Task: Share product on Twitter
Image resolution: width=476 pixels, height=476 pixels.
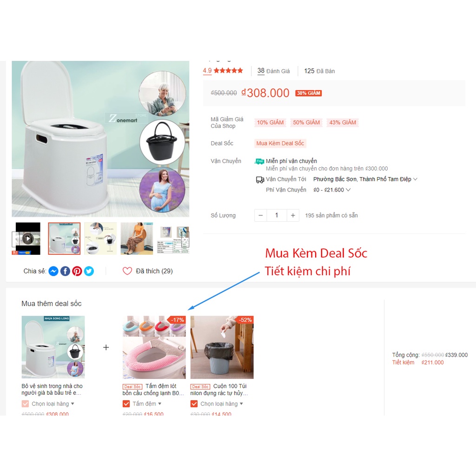Action: pos(89,271)
